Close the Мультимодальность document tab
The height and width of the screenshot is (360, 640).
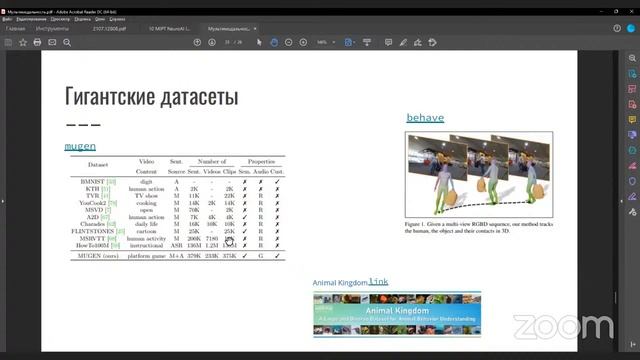(255, 29)
